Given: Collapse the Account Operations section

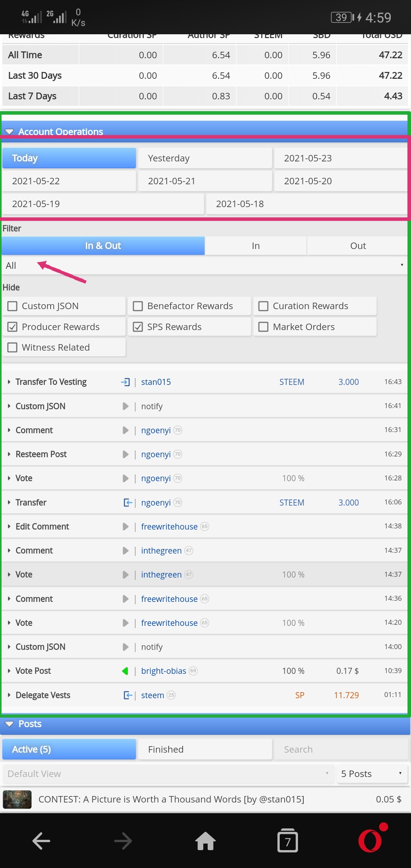Looking at the screenshot, I should (x=9, y=131).
